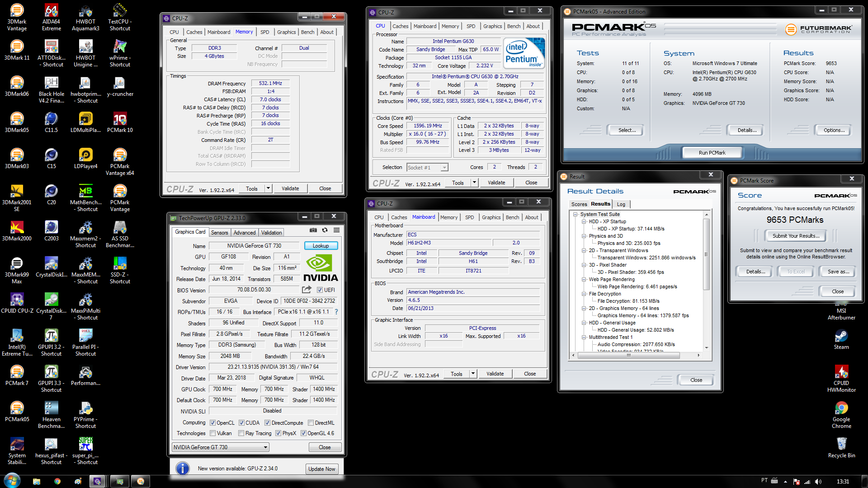Launch the CPUID CPU-Z desktop icon
Image resolution: width=868 pixels, height=488 pixels.
(17, 303)
